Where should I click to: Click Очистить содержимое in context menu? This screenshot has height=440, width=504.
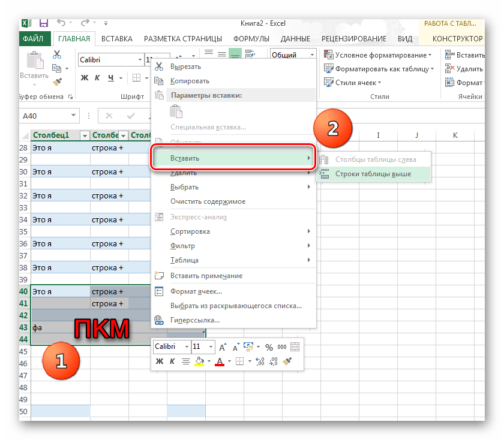coord(208,201)
